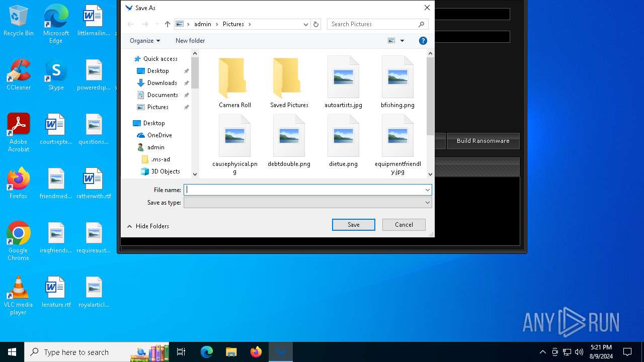The height and width of the screenshot is (362, 644).
Task: Select equipmentfriendly.jpg image file
Action: coord(397,145)
